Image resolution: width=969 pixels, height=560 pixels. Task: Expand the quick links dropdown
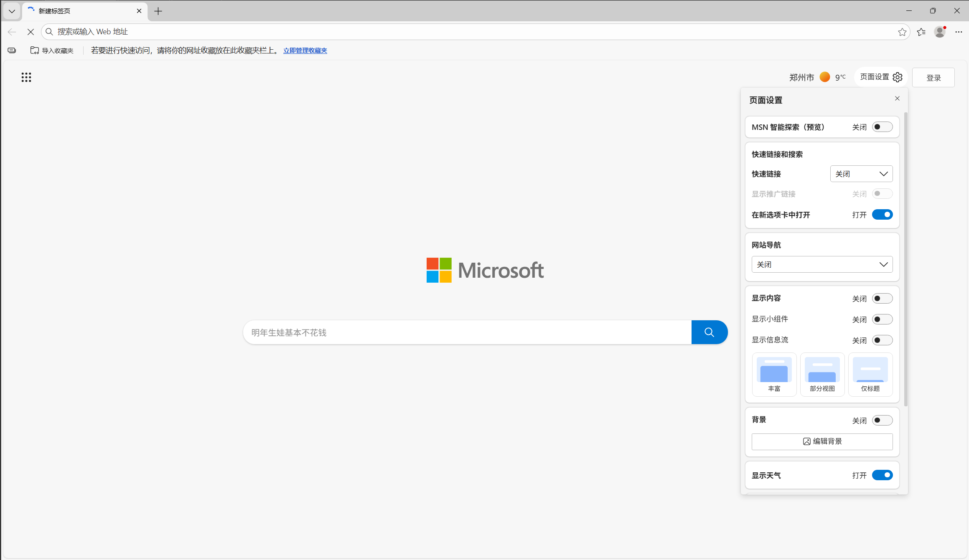point(861,174)
